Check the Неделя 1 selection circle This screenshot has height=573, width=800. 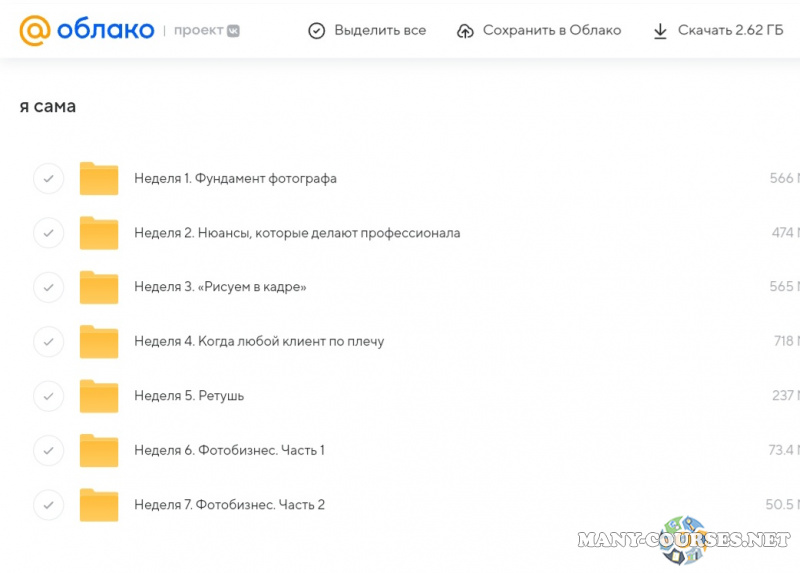click(48, 179)
